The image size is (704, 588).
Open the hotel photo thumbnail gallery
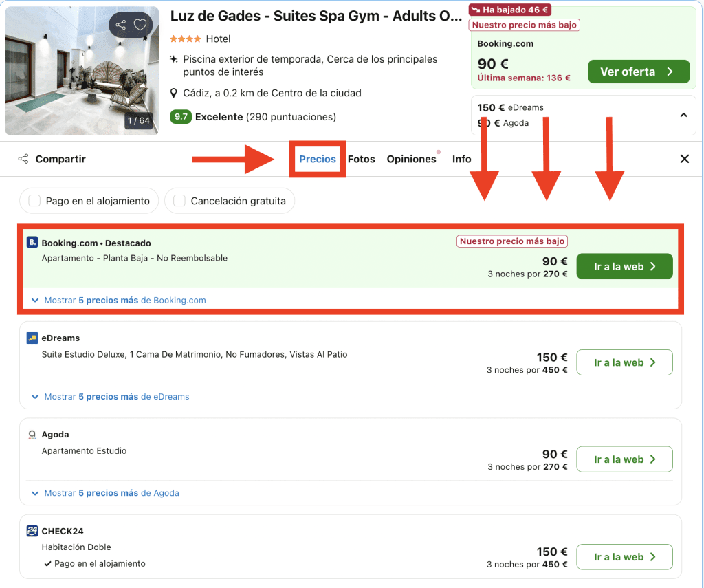(82, 71)
